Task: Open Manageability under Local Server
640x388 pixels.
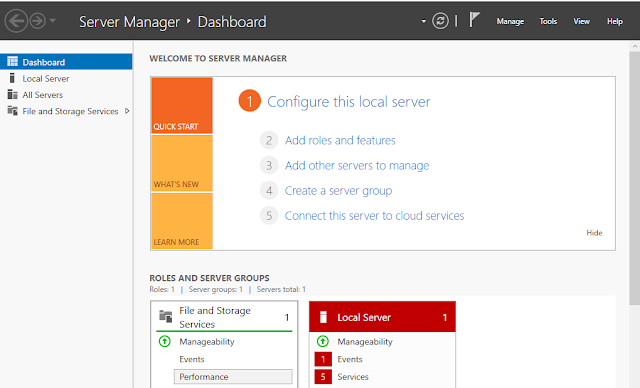Action: point(364,342)
